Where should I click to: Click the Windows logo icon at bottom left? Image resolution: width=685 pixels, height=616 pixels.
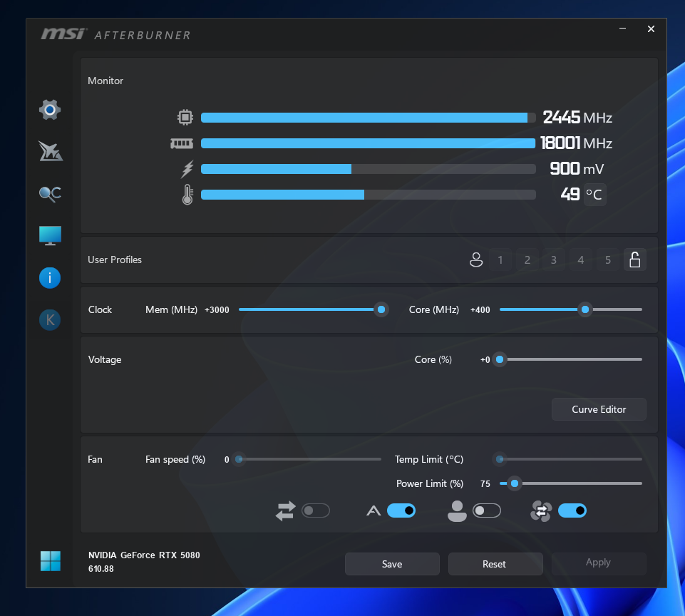tap(50, 561)
